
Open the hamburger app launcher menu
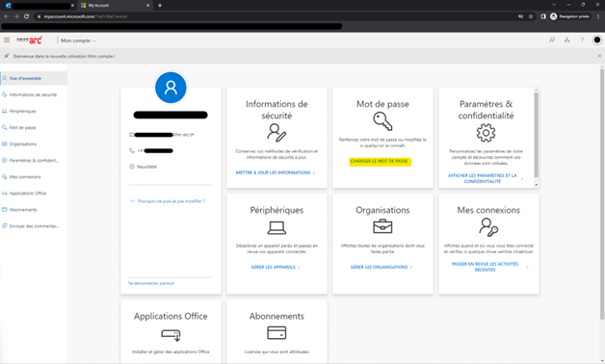click(7, 40)
